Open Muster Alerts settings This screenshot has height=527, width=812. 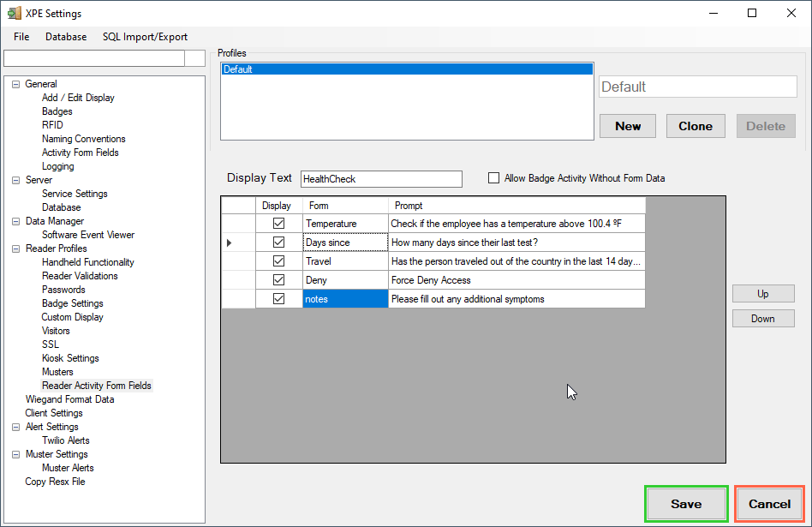pyautogui.click(x=68, y=468)
